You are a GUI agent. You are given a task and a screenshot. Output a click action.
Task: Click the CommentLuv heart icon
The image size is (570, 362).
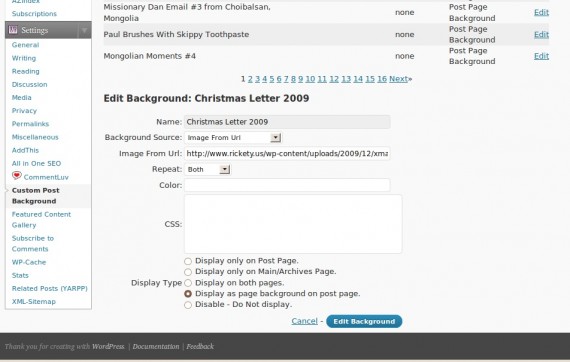[16, 176]
